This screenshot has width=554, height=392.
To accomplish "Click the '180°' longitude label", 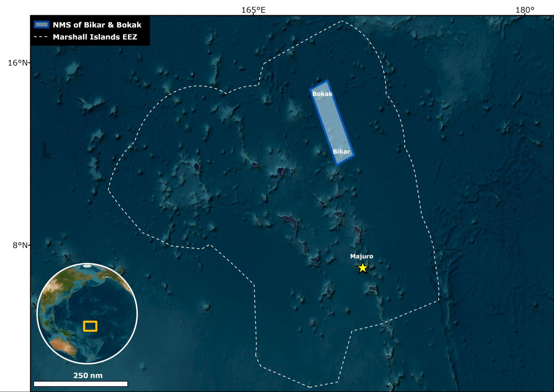I will 525,10.
